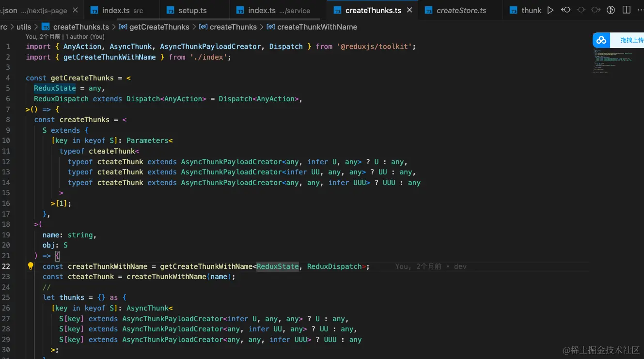Switch to the createStore.ts tab
This screenshot has height=359, width=644.
point(460,10)
